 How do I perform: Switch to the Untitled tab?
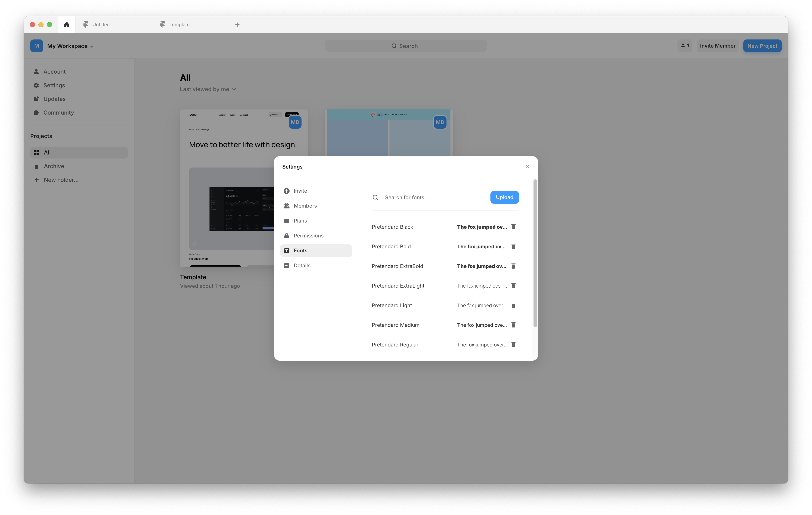pos(101,25)
